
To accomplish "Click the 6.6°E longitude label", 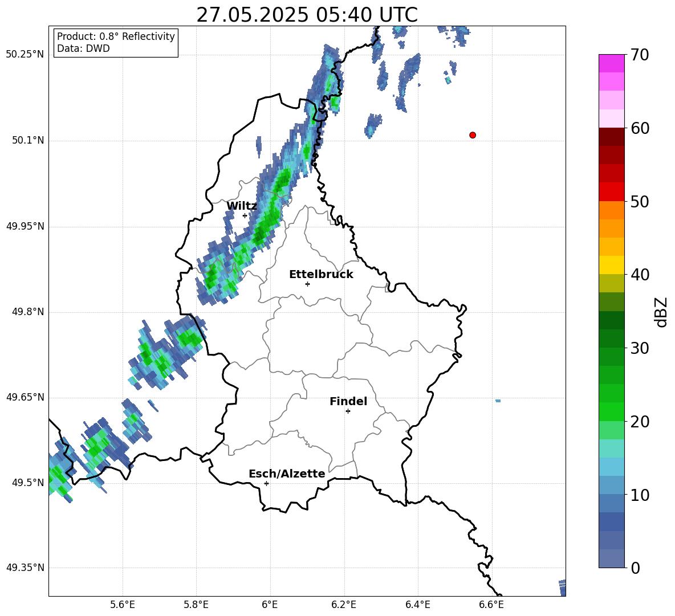I will click(491, 605).
